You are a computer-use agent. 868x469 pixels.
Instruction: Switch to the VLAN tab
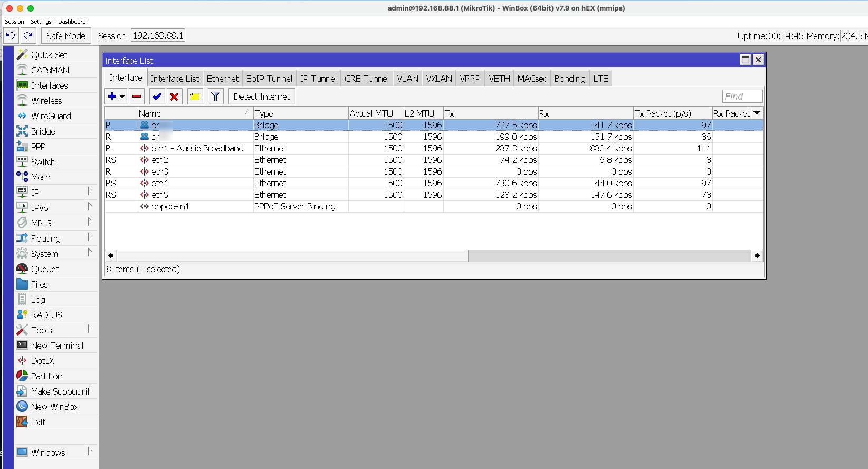coord(407,79)
